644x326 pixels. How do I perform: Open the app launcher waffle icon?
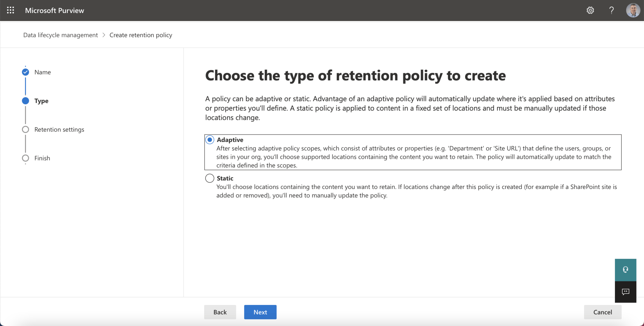click(x=11, y=10)
